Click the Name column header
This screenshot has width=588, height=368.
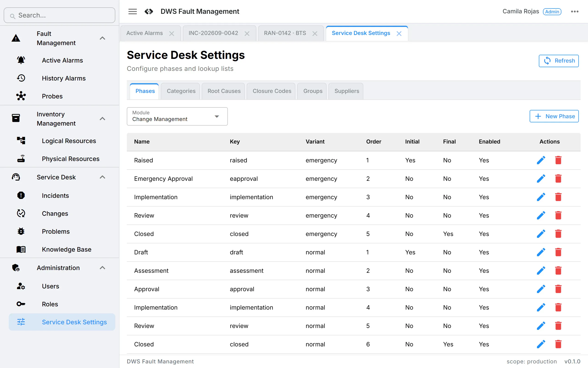(x=142, y=142)
